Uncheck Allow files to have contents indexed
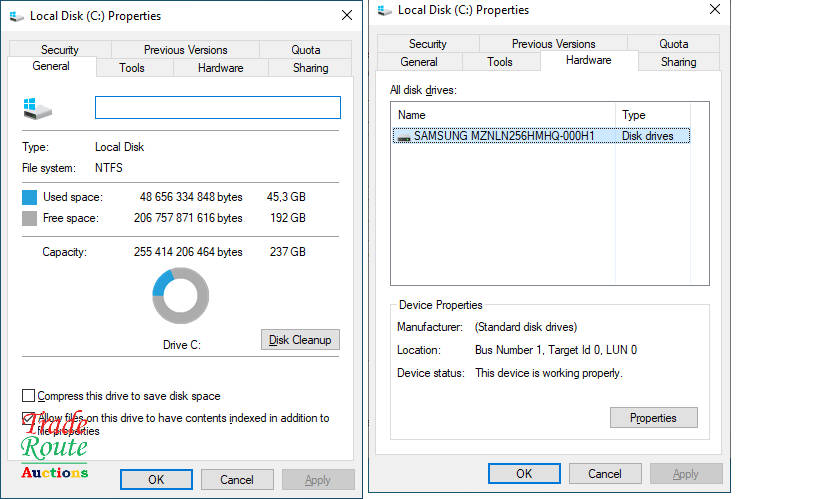This screenshot has width=819, height=499. point(28,418)
